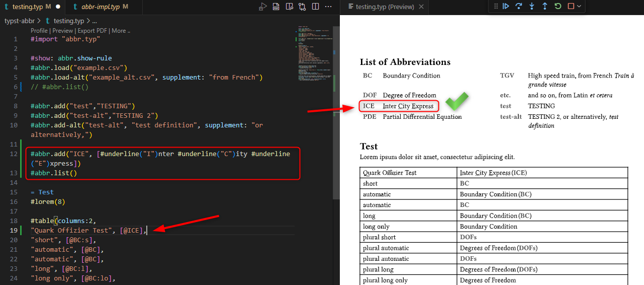The height and width of the screenshot is (285, 644).
Task: Click the Profile code lens link
Action: (40, 31)
